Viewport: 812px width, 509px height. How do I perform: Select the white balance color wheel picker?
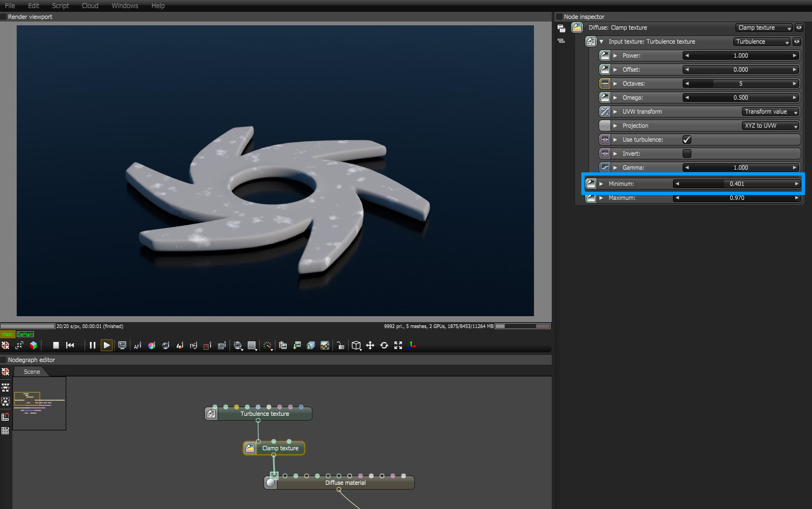click(x=151, y=346)
